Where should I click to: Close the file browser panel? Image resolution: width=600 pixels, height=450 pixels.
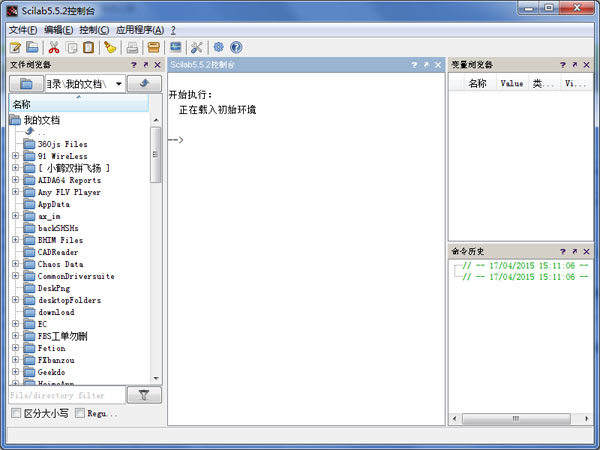tap(157, 65)
